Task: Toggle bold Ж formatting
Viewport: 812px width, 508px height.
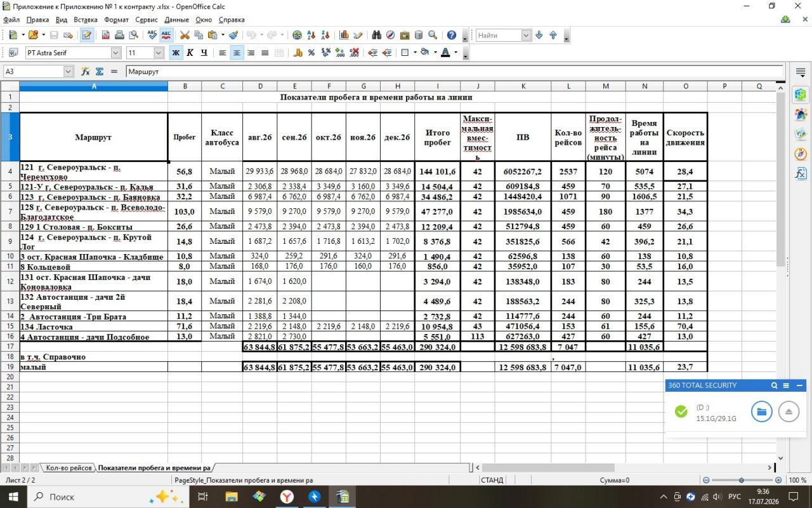Action: point(176,53)
